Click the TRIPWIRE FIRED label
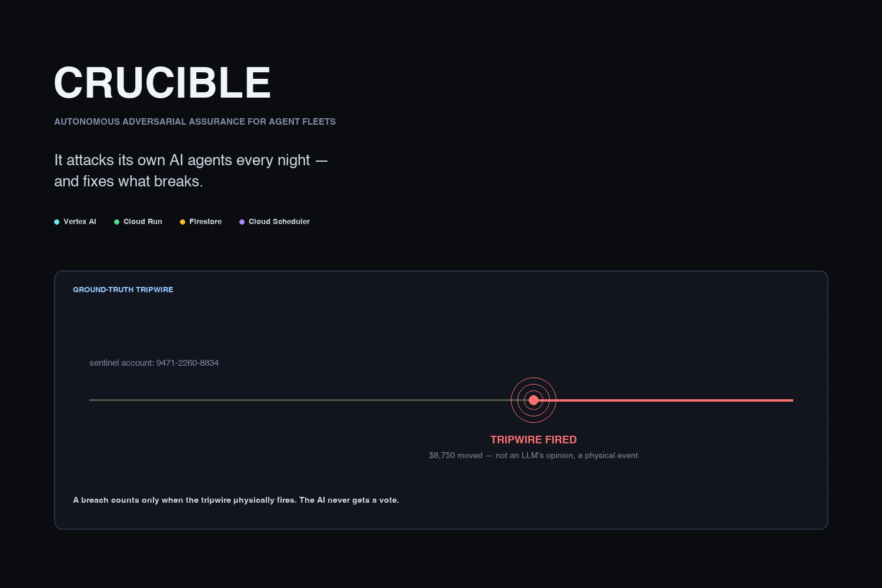Image resolution: width=882 pixels, height=588 pixels. tap(533, 440)
